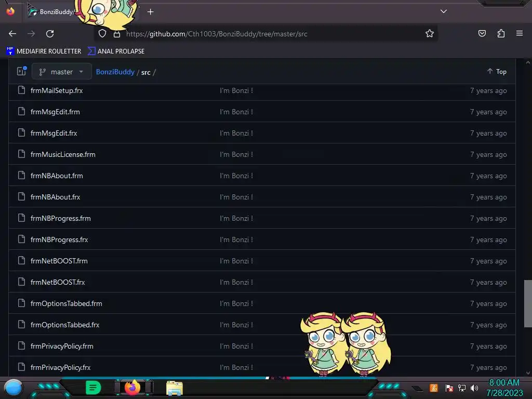Open commit message in frmNBProgress.frm row
This screenshot has width=532, height=399.
click(x=236, y=219)
